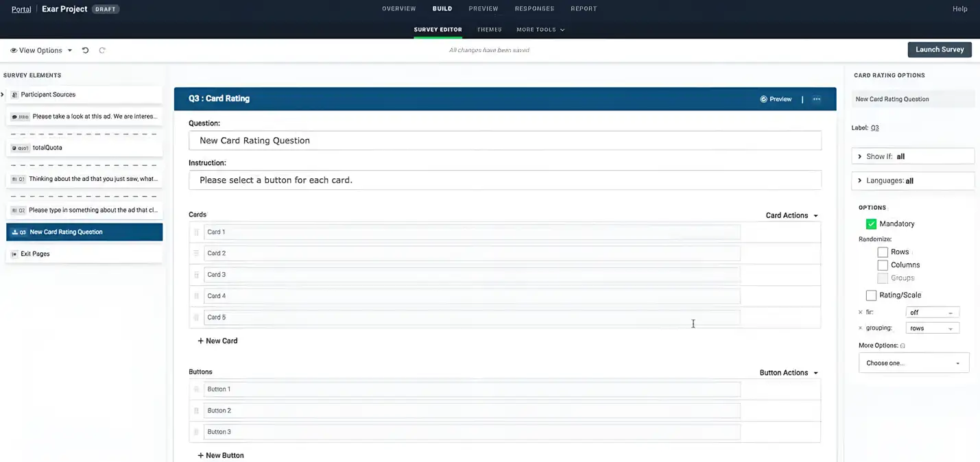Click the Launch Survey button
Screen dimensions: 980x462
point(940,49)
